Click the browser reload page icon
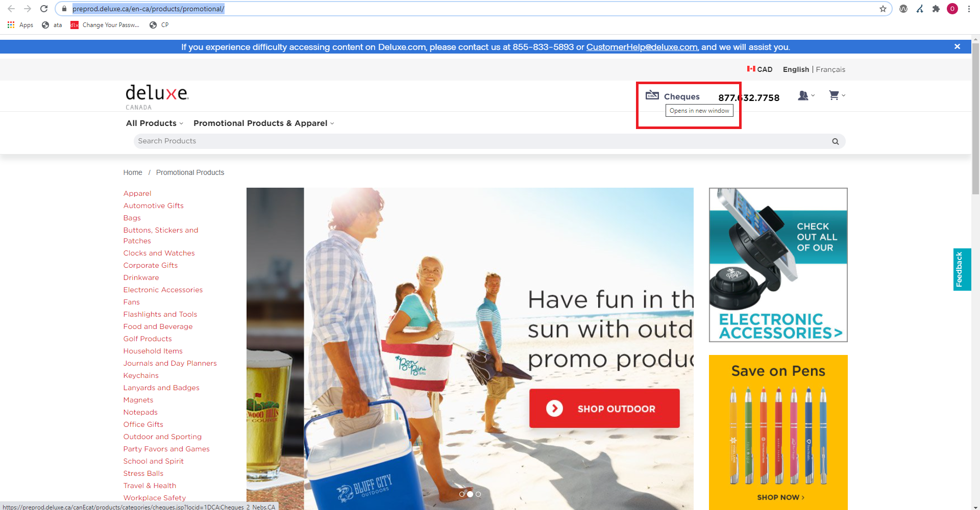980x510 pixels. click(x=44, y=9)
